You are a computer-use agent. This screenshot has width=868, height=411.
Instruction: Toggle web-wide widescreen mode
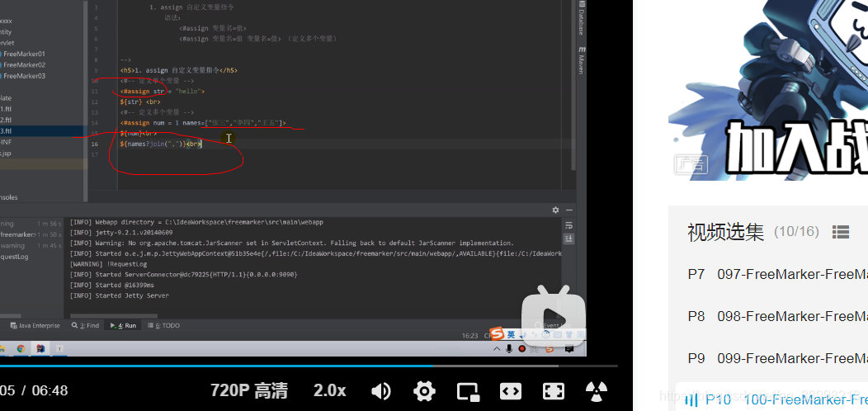[511, 391]
